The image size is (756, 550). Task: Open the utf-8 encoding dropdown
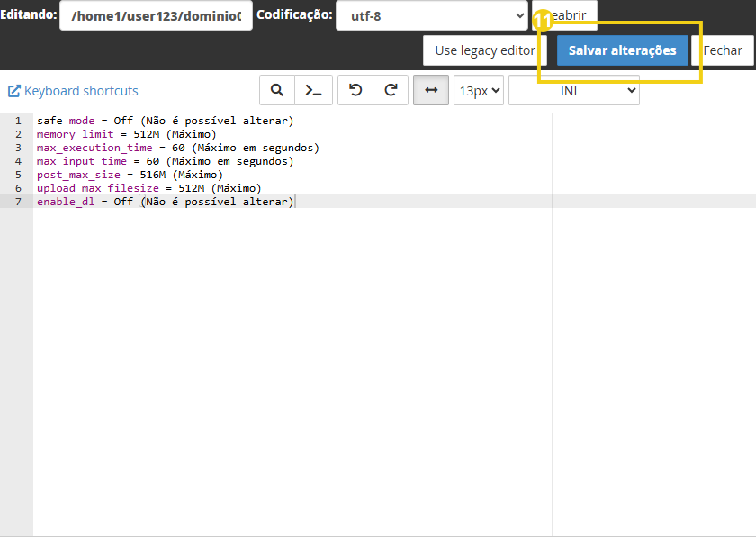[x=431, y=15]
